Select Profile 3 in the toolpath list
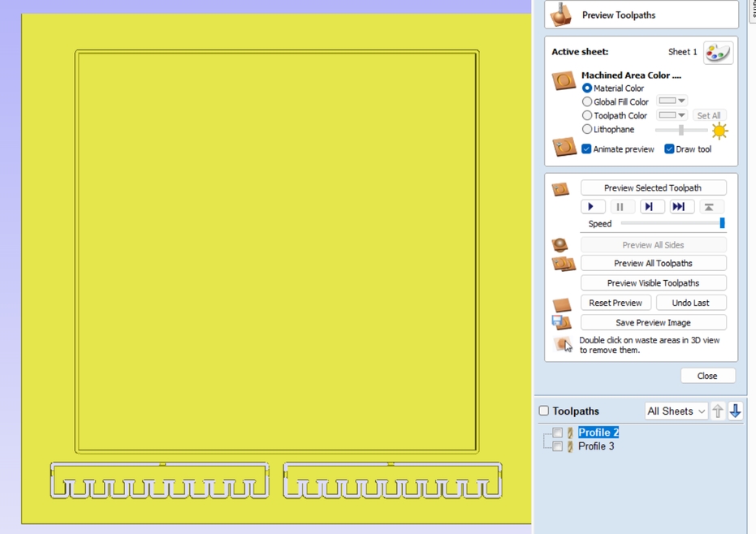 (595, 446)
